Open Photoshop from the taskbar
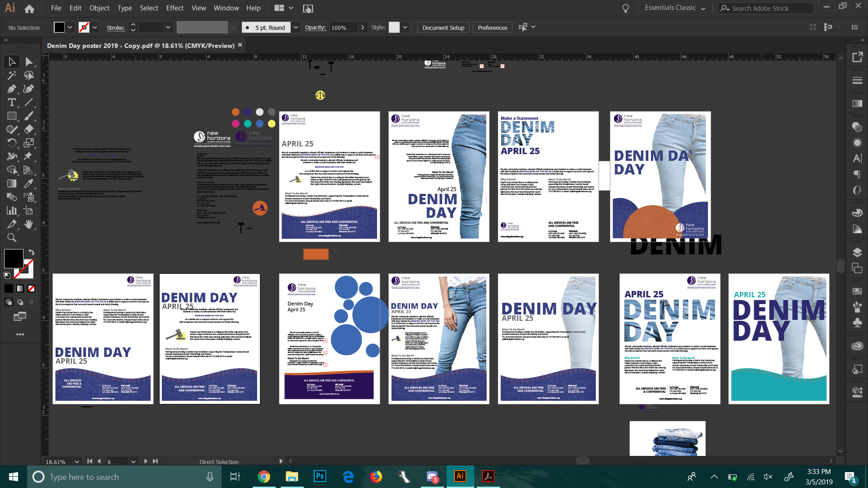Image resolution: width=868 pixels, height=488 pixels. pos(320,477)
